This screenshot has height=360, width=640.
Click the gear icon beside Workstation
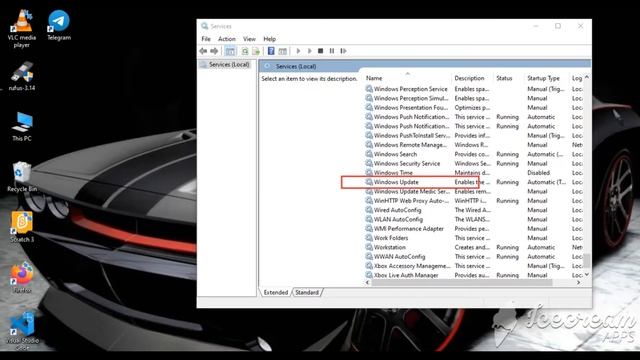[x=369, y=247]
